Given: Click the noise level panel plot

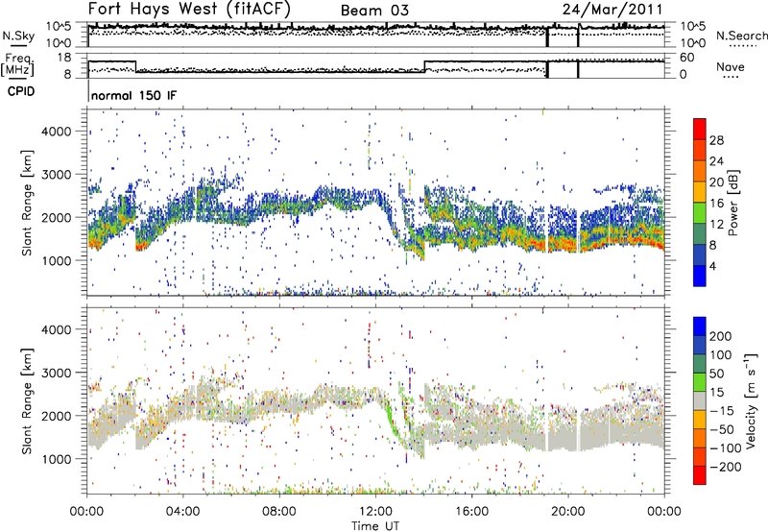Looking at the screenshot, I should 375,35.
